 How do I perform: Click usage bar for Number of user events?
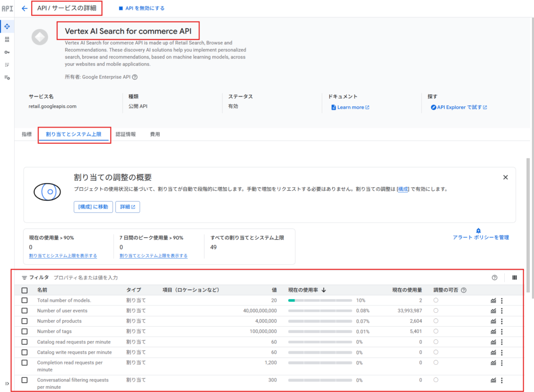click(320, 311)
